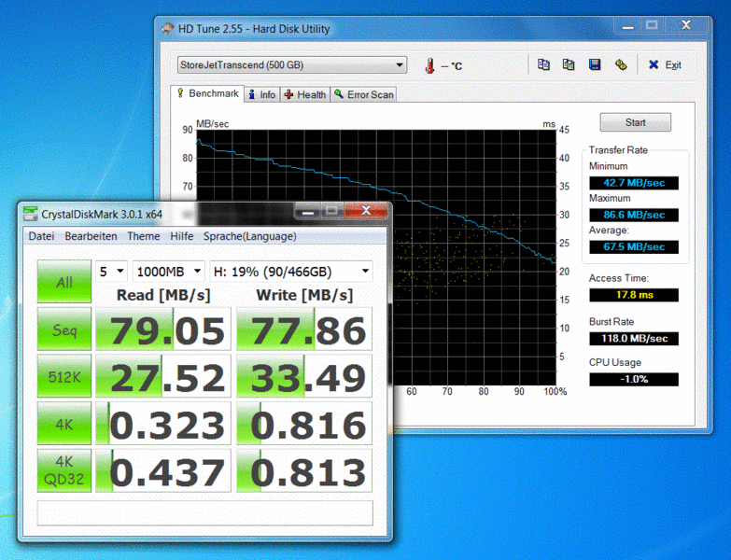Open the Hilfe menu
The height and width of the screenshot is (560, 731).
181,236
